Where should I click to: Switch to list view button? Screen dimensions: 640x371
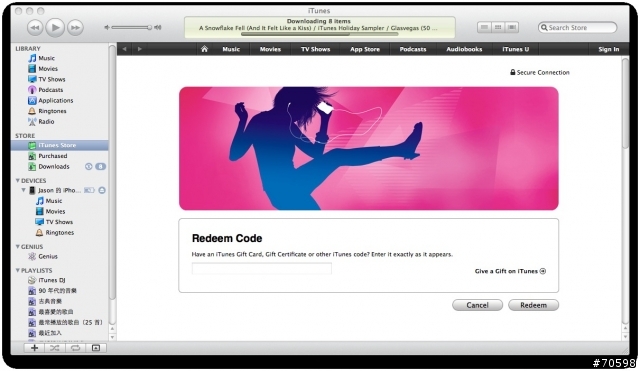point(484,27)
